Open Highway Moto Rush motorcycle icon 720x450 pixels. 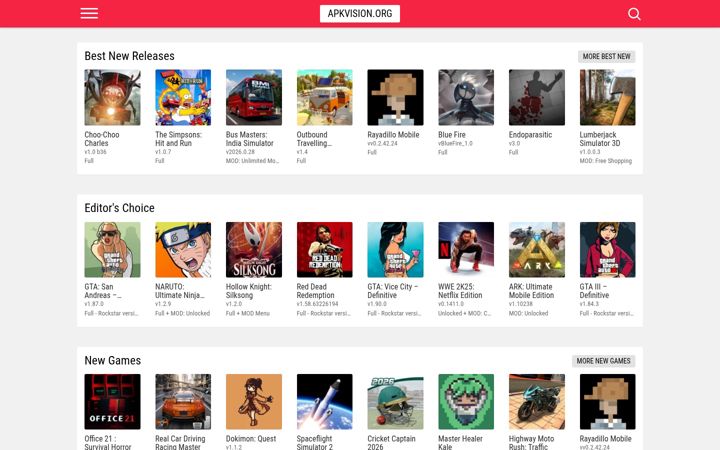[x=537, y=402]
